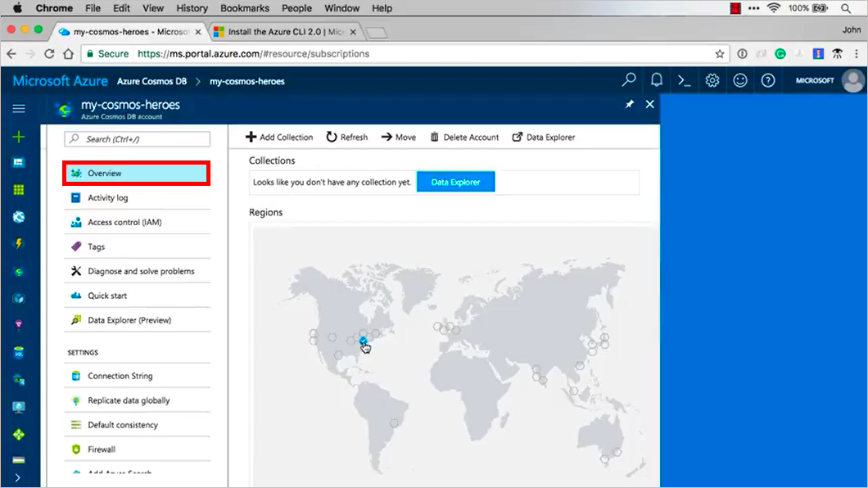Toggle the bookmark star in address bar
Image resolution: width=868 pixels, height=488 pixels.
click(x=719, y=52)
